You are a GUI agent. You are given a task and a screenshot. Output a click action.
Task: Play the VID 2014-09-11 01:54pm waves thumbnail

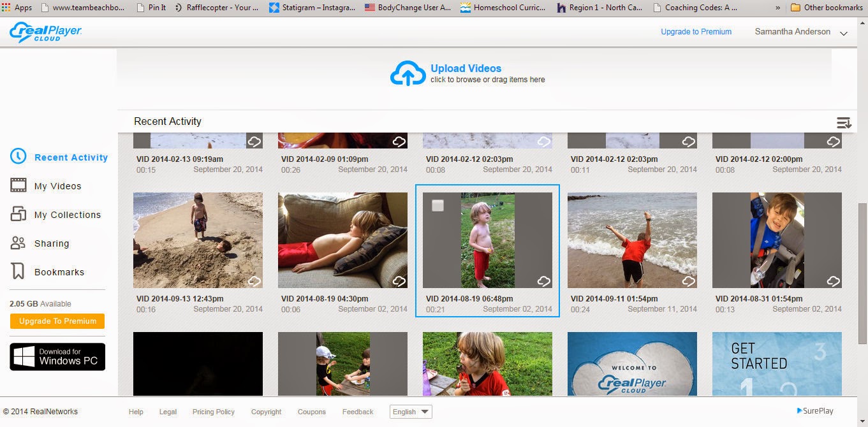[632, 240]
